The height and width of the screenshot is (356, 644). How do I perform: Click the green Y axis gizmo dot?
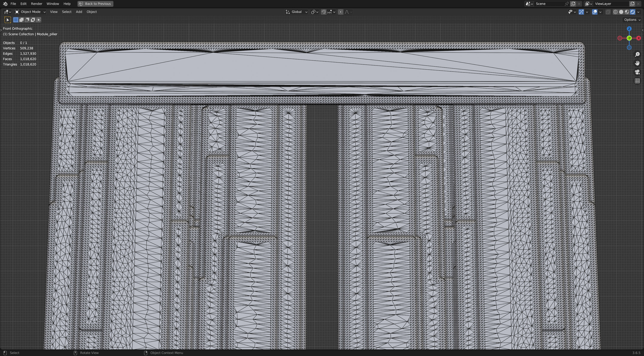click(x=629, y=38)
